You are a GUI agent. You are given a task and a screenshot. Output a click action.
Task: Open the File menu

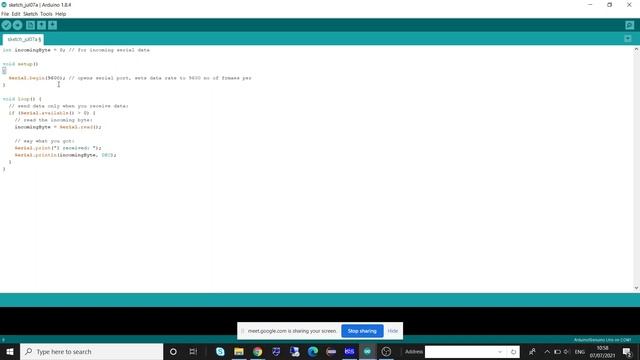[5, 14]
